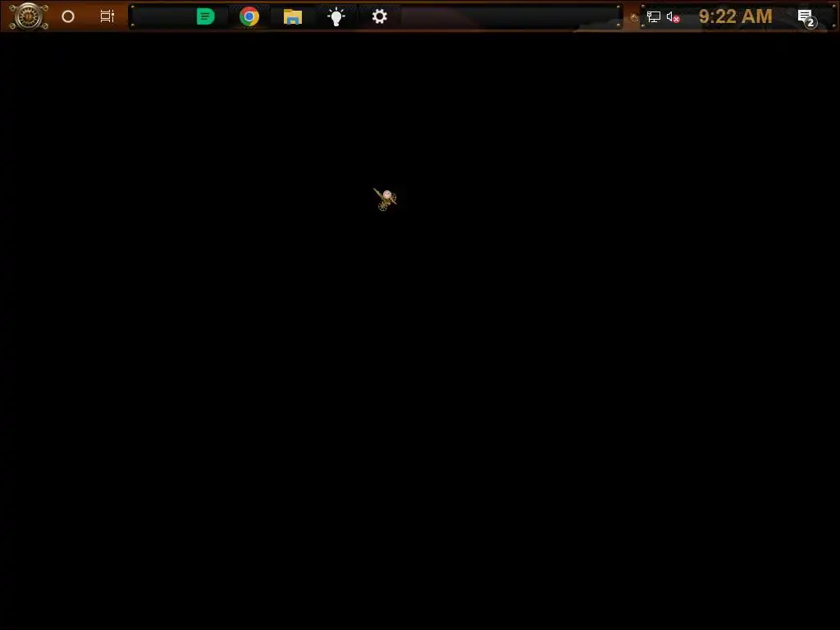Click the network status tray icon
This screenshot has height=630, width=840.
pos(654,17)
